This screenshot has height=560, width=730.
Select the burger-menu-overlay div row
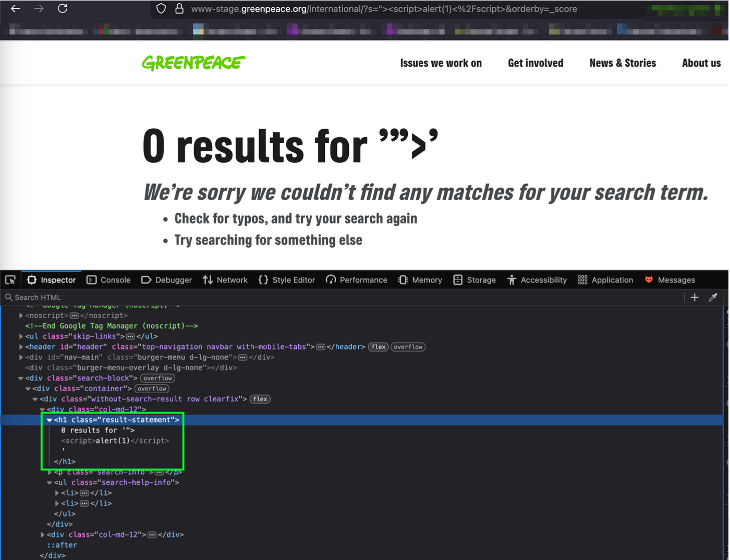(131, 368)
